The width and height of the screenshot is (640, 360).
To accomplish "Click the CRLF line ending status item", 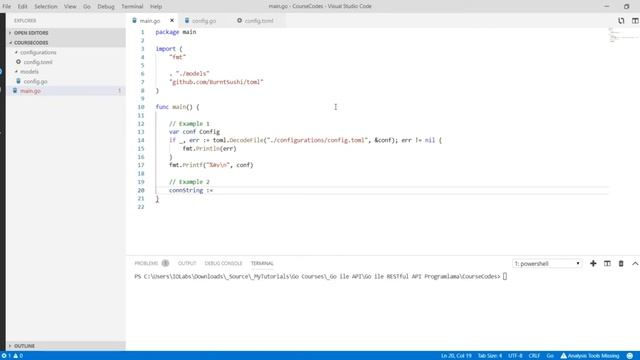I will point(534,356).
